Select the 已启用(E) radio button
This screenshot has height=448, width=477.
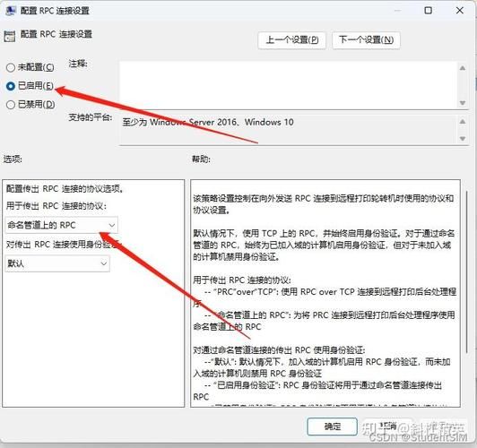(11, 86)
